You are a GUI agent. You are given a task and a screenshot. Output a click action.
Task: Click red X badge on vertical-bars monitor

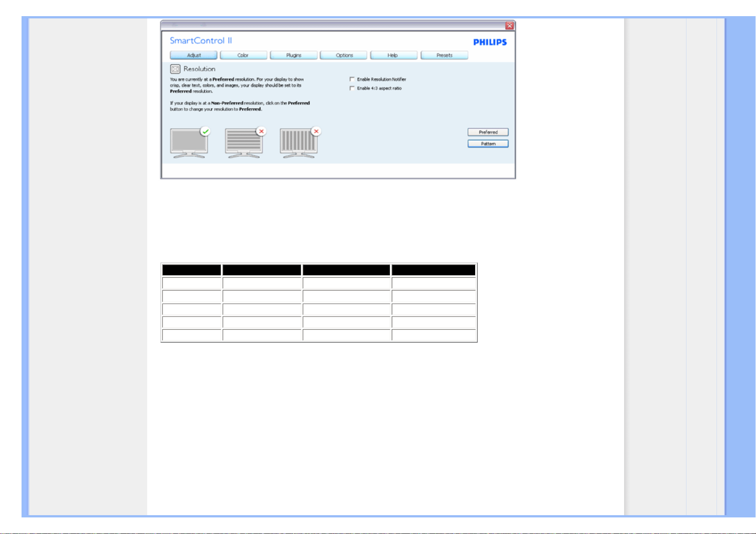[x=316, y=131]
